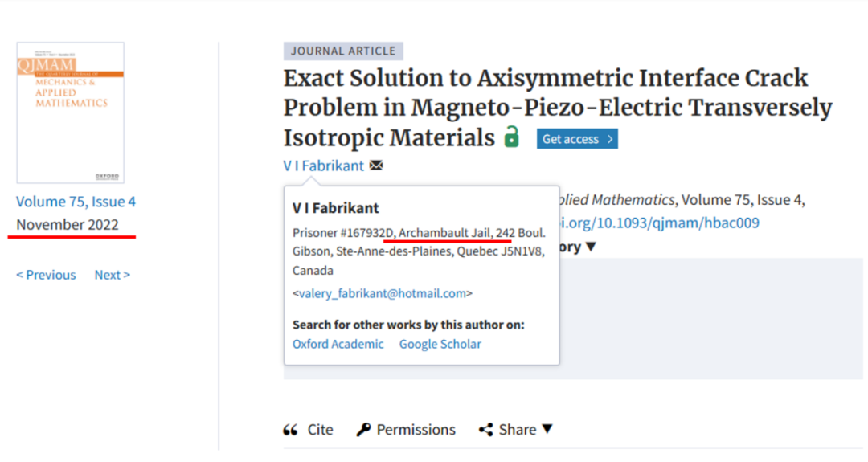Image resolution: width=868 pixels, height=462 pixels.
Task: Expand the article history triangle
Action: (592, 247)
